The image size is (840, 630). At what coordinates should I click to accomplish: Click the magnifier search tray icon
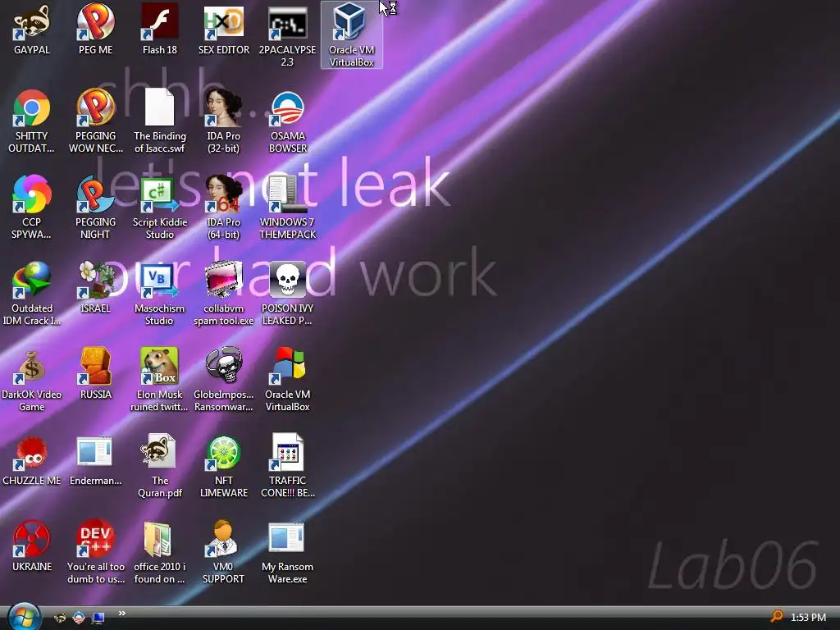777,617
